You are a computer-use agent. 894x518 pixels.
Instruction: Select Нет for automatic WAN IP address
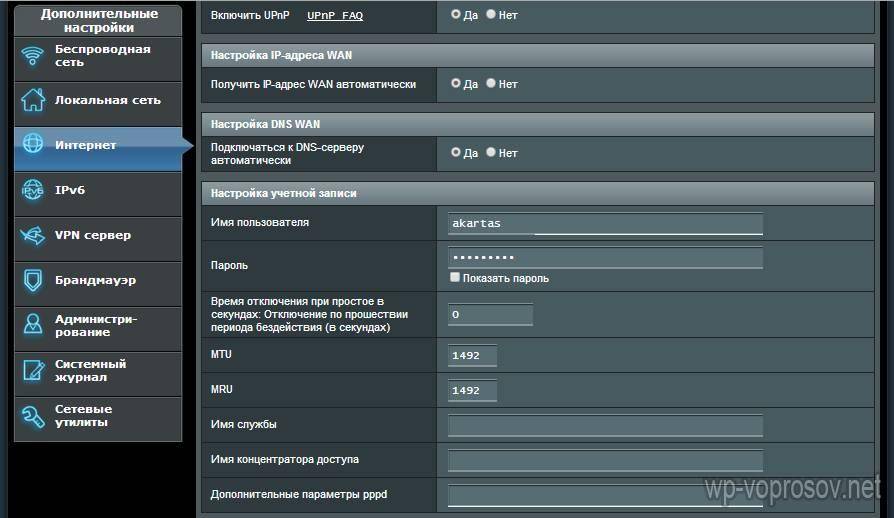[491, 84]
